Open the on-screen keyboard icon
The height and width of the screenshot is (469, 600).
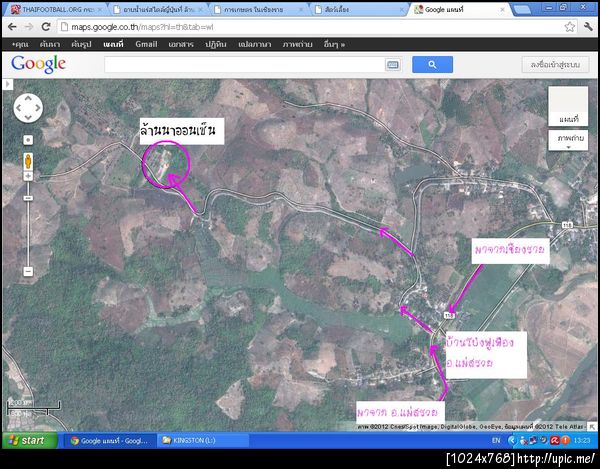pyautogui.click(x=393, y=65)
